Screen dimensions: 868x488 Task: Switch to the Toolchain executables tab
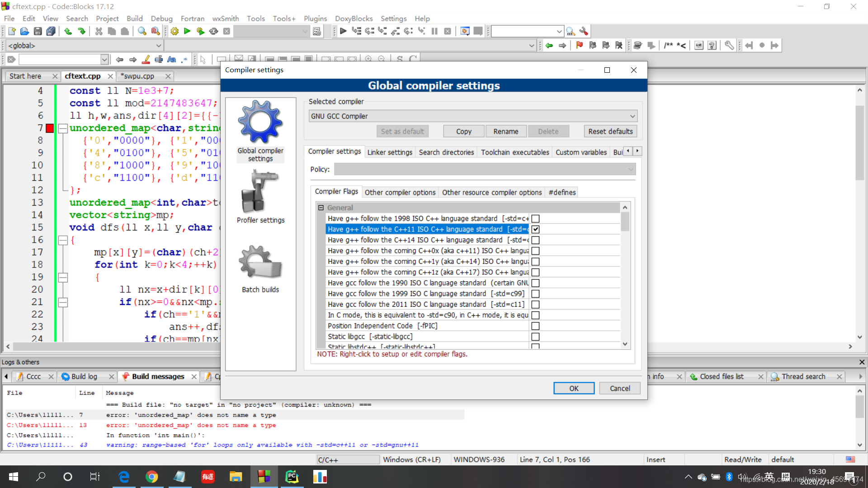[514, 152]
